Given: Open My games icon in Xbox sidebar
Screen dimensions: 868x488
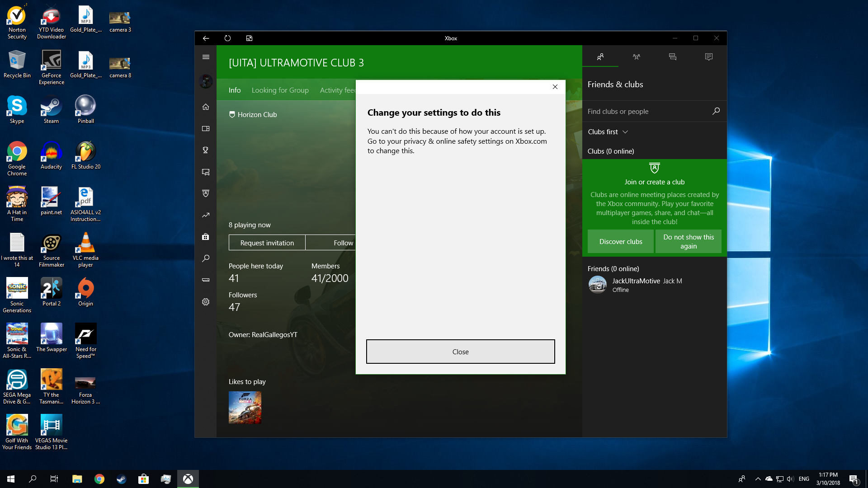Looking at the screenshot, I should coord(206,129).
